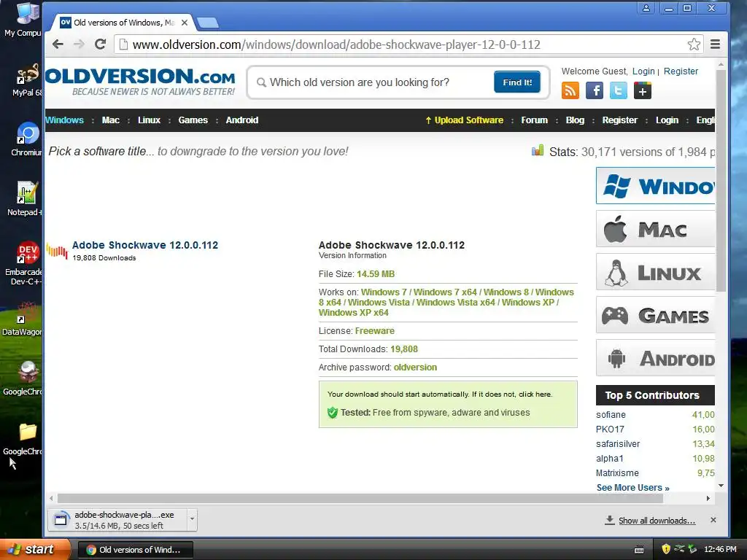Open the Android navigation menu item

242,120
